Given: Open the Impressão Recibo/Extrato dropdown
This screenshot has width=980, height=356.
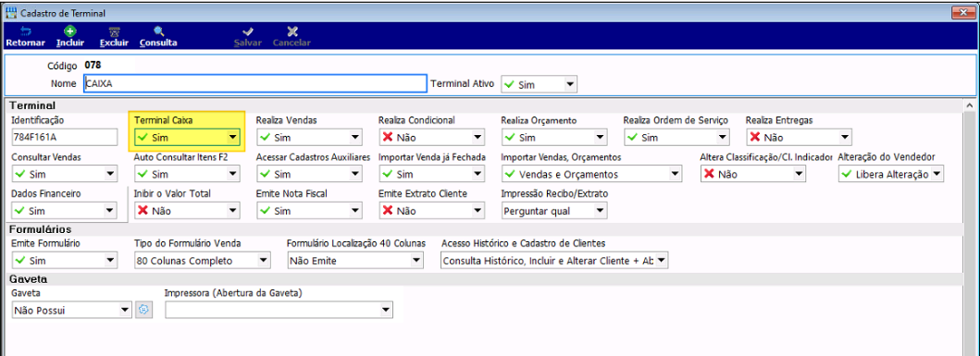Looking at the screenshot, I should (554, 211).
